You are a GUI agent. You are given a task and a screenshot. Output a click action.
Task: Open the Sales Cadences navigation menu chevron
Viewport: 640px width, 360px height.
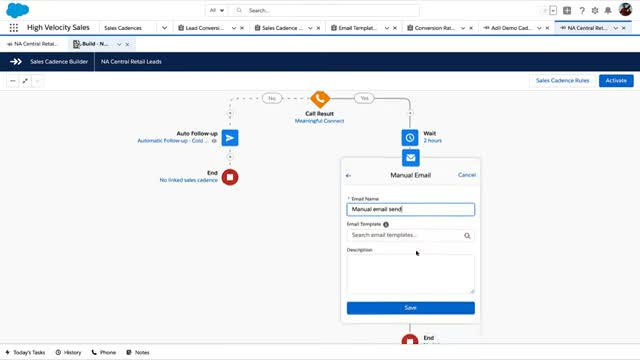164,28
